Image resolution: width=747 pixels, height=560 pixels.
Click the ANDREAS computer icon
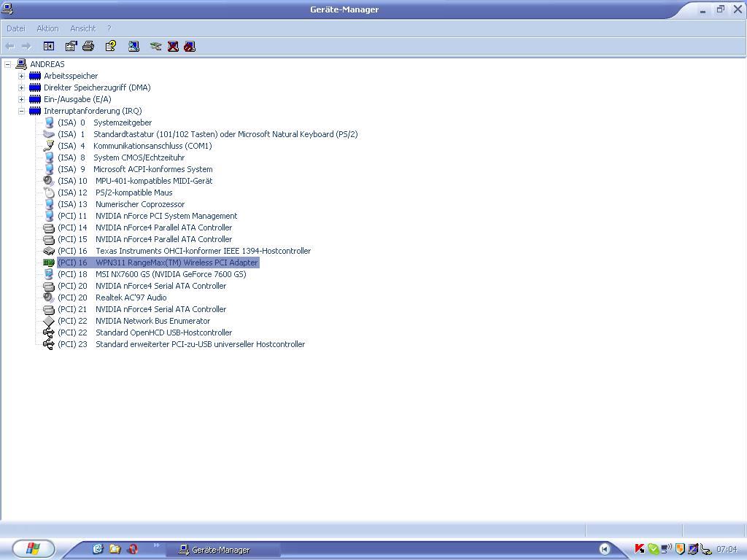(21, 64)
